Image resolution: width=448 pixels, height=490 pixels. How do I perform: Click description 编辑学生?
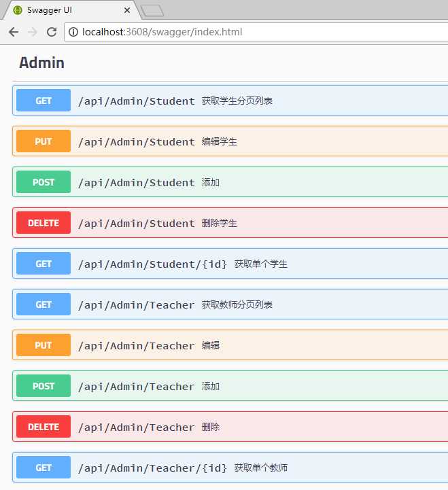[220, 141]
